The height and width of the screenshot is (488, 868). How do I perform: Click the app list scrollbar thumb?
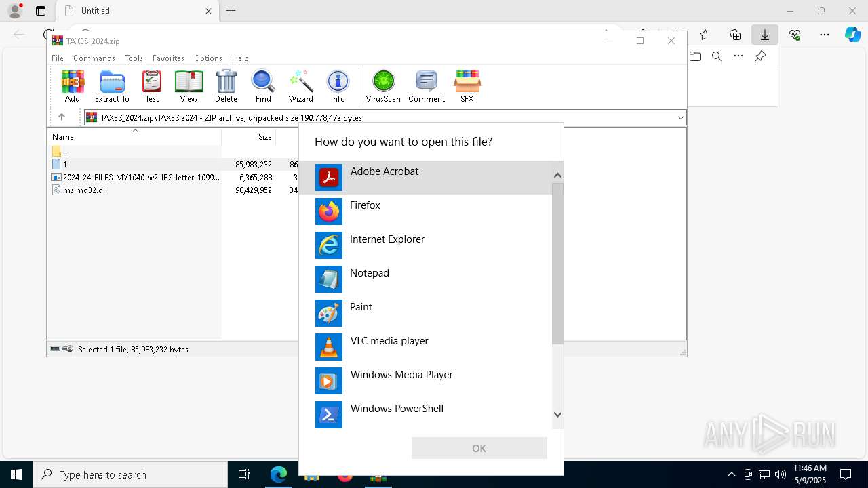[557, 264]
